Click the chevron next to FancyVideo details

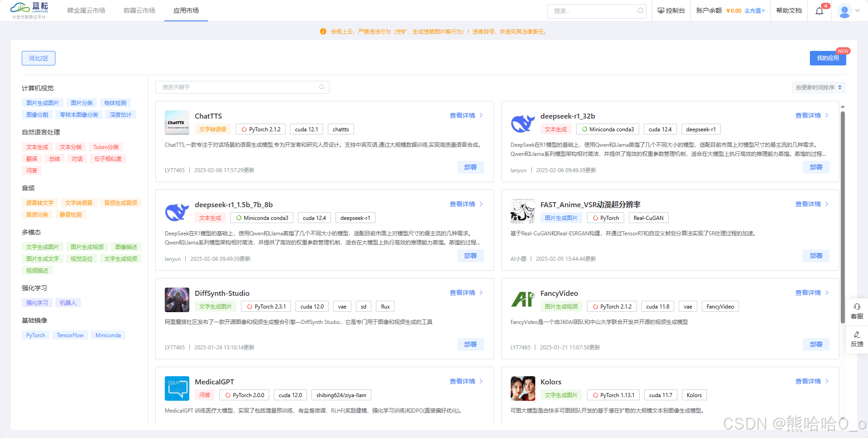point(827,293)
